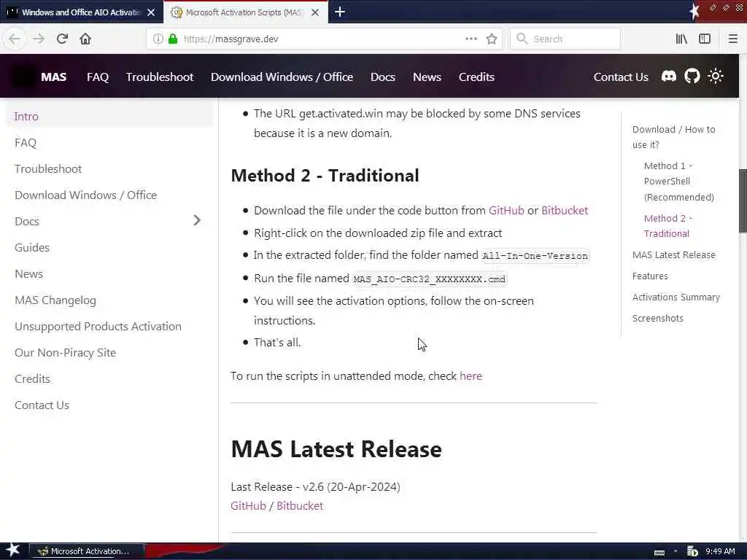
Task: Open the Library panel icon
Action: click(x=681, y=39)
